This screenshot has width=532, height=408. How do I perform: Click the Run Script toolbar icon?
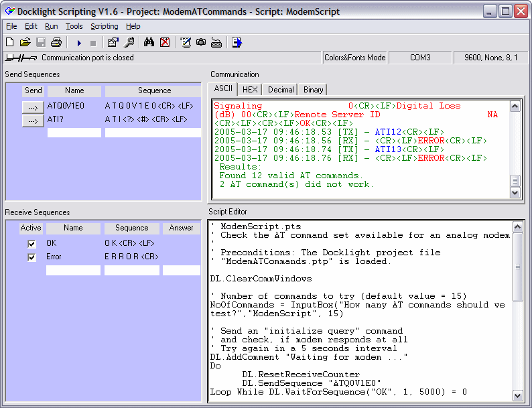(237, 42)
